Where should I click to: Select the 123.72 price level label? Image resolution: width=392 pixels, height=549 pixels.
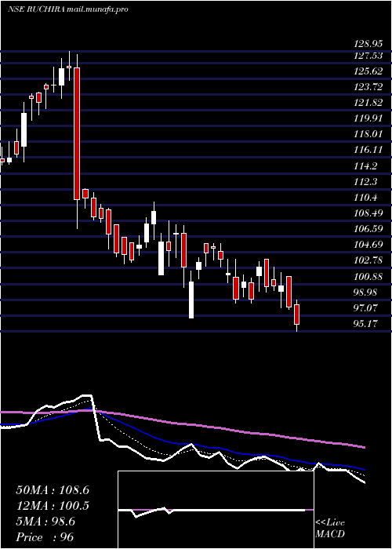[x=368, y=87]
